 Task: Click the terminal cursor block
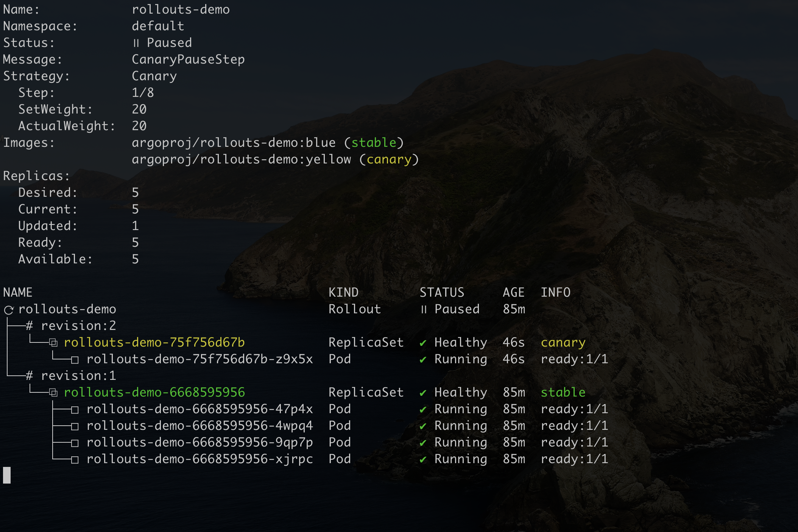coord(7,475)
